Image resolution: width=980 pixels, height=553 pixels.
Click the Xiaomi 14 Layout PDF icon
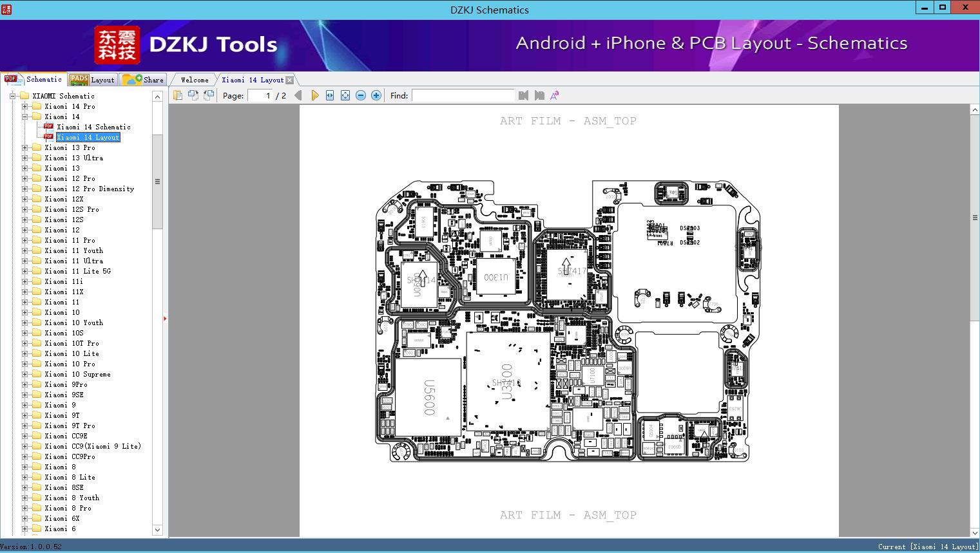point(48,136)
